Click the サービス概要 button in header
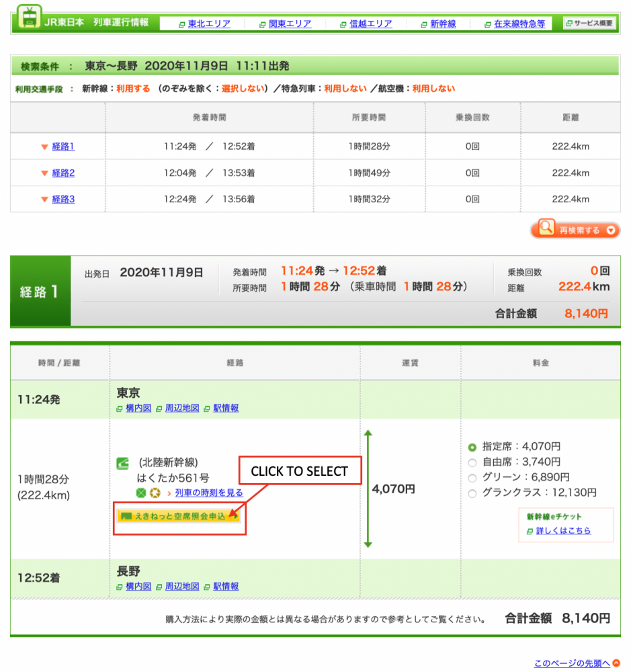This screenshot has width=631, height=672. 589,24
